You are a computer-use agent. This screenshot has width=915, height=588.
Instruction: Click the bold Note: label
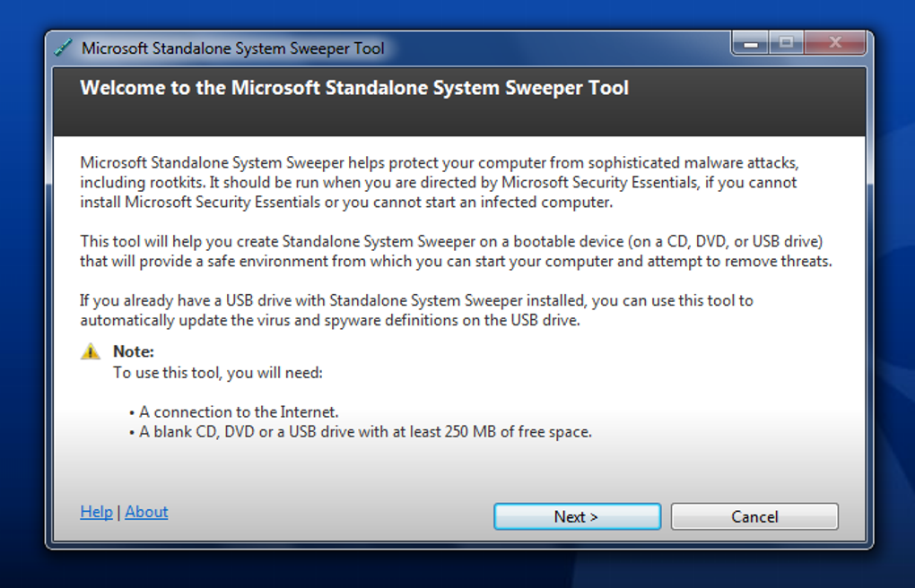(134, 351)
